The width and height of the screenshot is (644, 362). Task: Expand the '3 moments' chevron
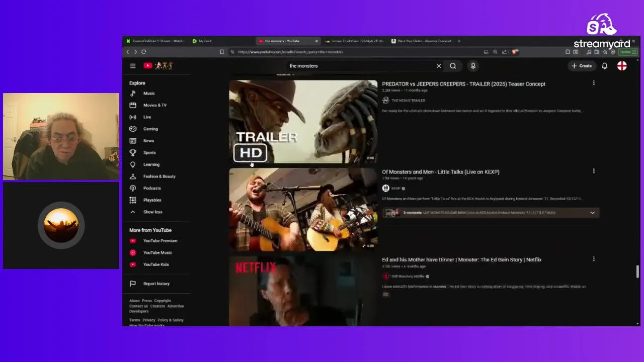tap(592, 213)
